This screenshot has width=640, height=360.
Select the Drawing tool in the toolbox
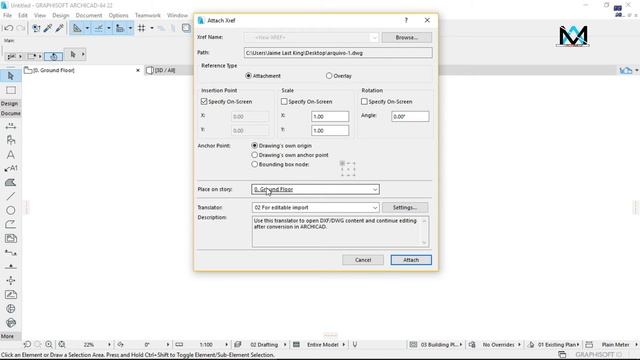pos(11,238)
